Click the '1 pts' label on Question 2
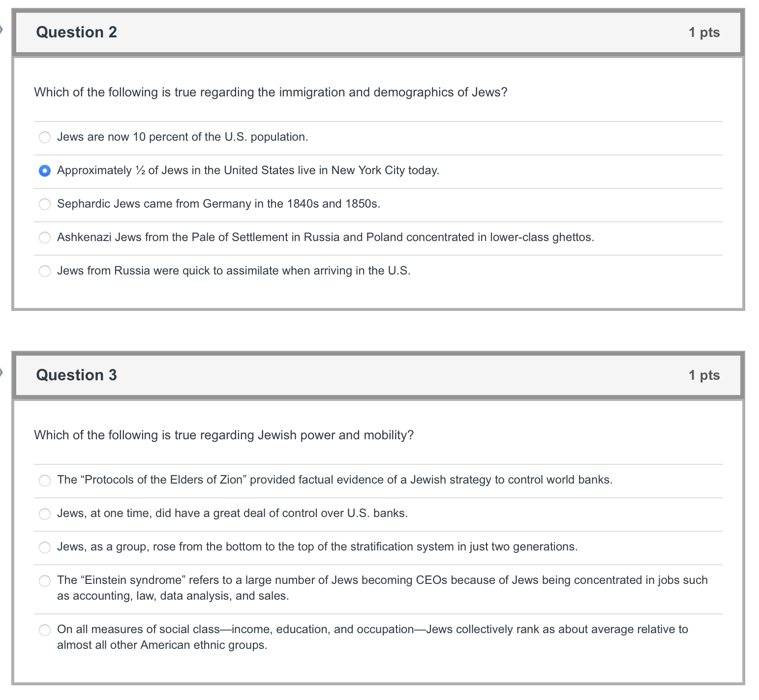Image resolution: width=759 pixels, height=700 pixels. click(704, 31)
